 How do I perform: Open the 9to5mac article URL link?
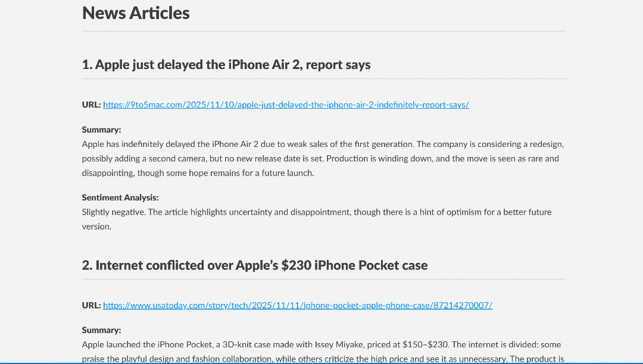[286, 105]
